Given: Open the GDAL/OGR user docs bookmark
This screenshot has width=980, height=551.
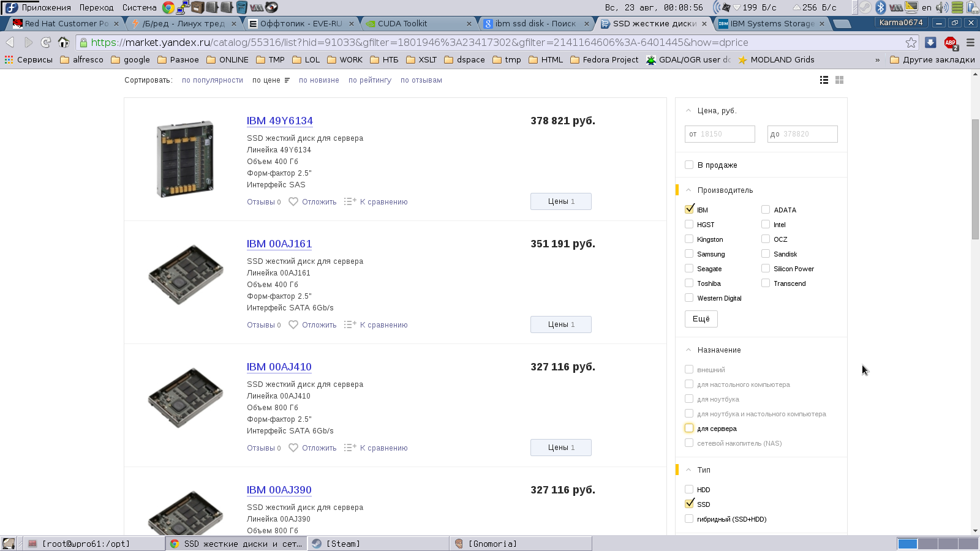Looking at the screenshot, I should [688, 59].
